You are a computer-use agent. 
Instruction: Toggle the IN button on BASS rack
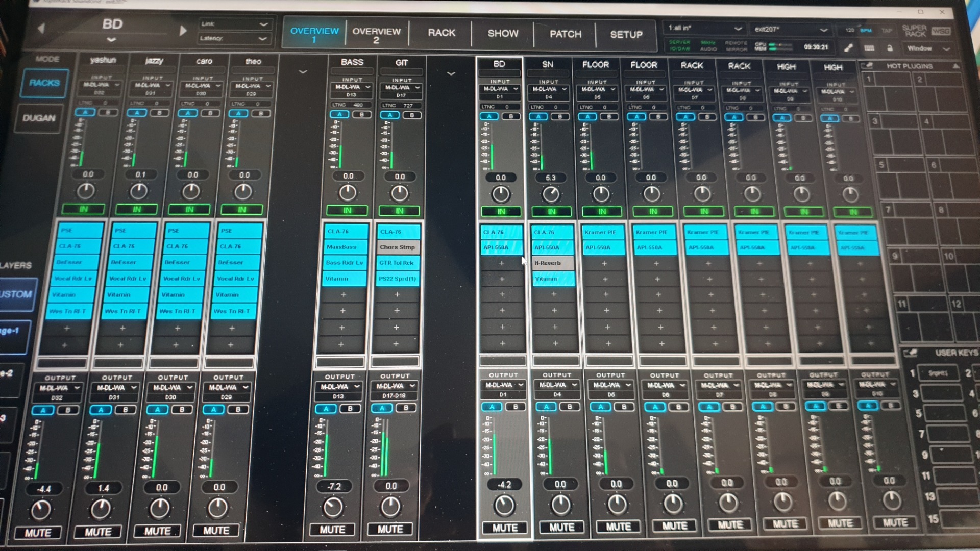(347, 210)
